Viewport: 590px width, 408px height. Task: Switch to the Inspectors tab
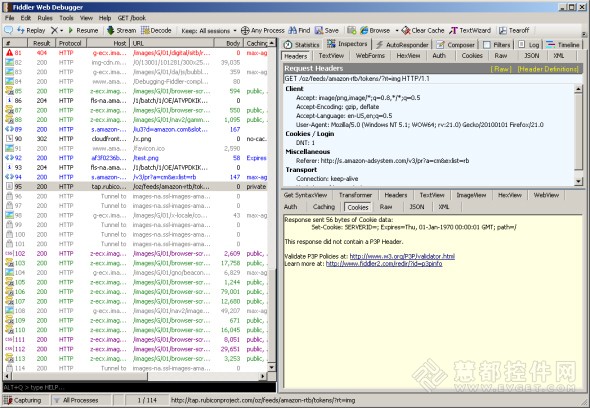coord(347,44)
